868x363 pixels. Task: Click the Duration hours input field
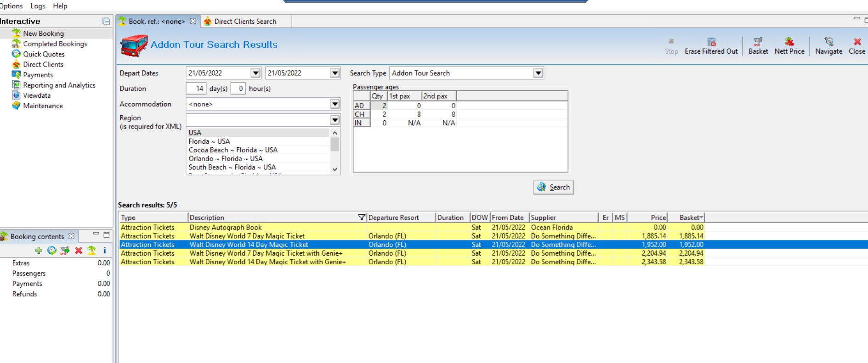[238, 89]
